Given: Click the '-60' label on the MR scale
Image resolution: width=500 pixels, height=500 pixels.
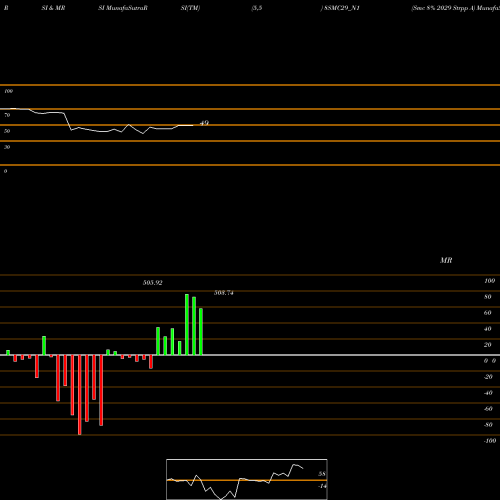Looking at the screenshot, I should point(488,409).
